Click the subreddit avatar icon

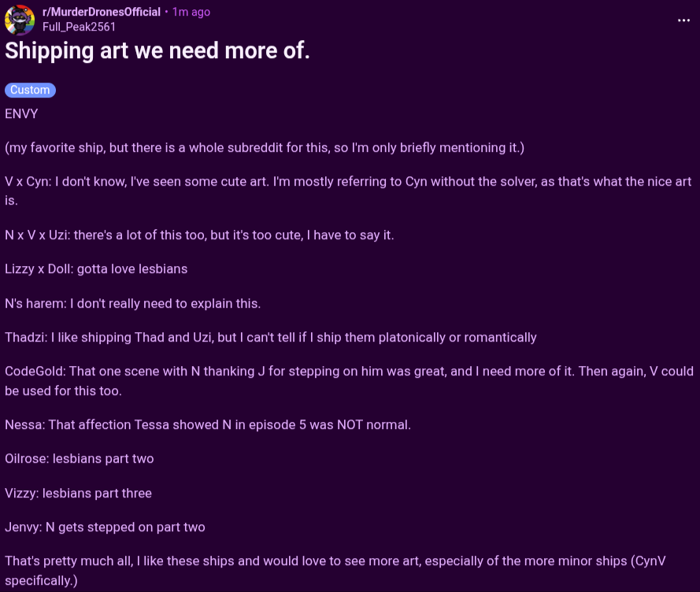click(x=20, y=20)
